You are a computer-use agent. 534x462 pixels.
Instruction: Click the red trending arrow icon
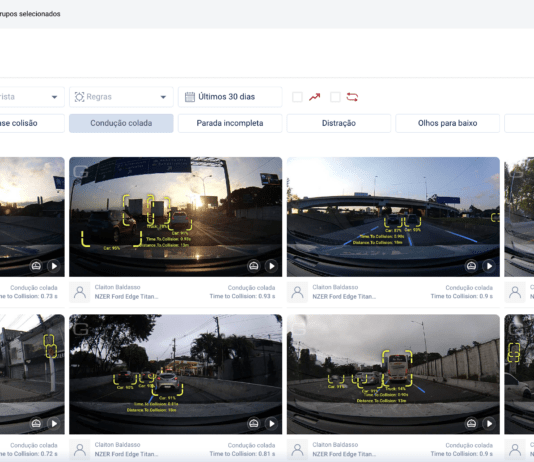point(314,97)
